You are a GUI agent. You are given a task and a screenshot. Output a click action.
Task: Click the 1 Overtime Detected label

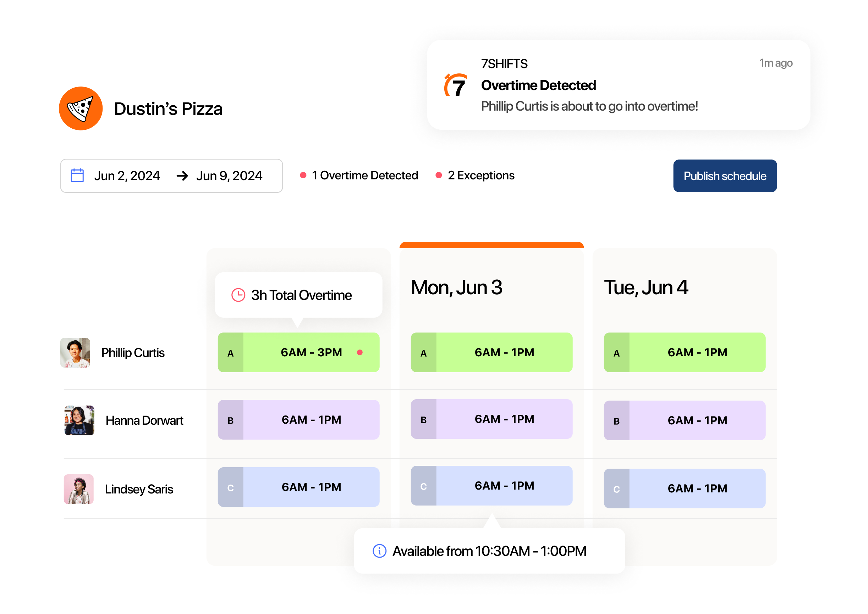click(365, 175)
